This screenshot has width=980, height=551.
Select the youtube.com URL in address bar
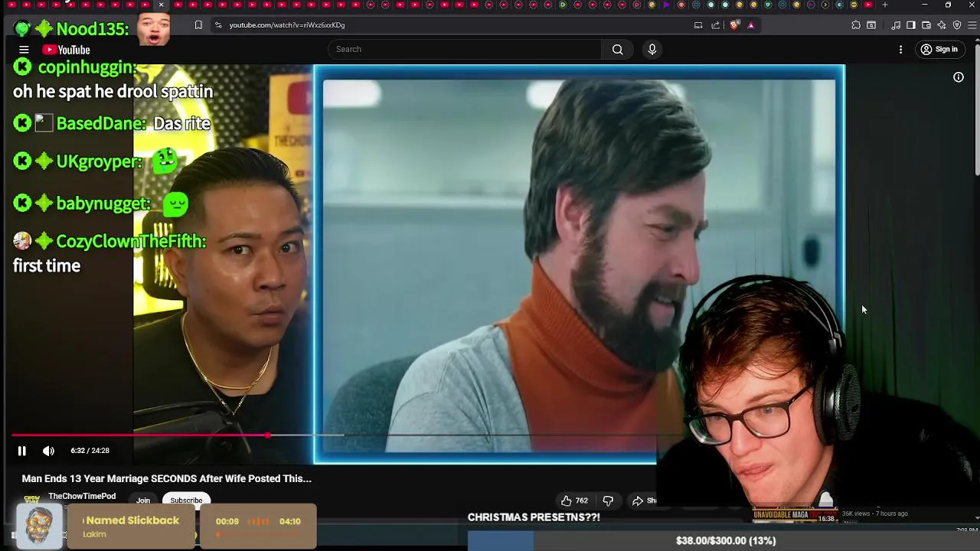(x=287, y=25)
